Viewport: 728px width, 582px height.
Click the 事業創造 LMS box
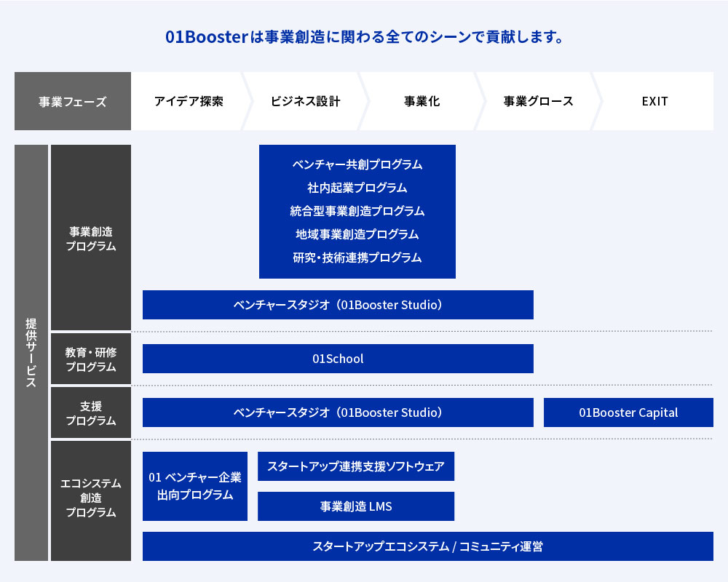pos(356,506)
